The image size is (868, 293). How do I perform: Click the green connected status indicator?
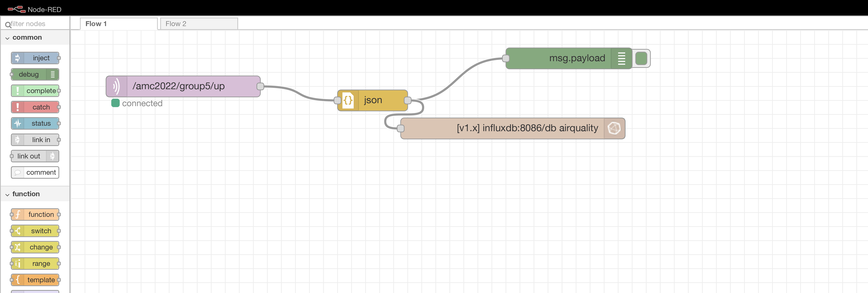point(116,103)
